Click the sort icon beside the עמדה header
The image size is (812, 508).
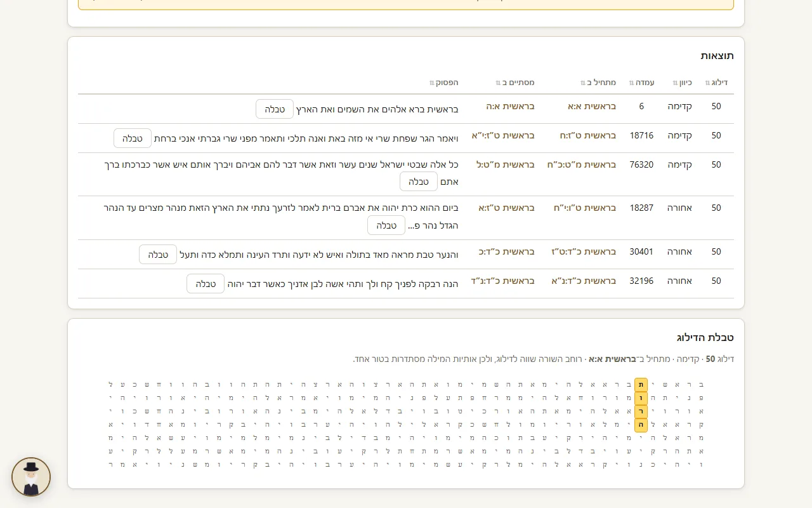click(x=631, y=83)
